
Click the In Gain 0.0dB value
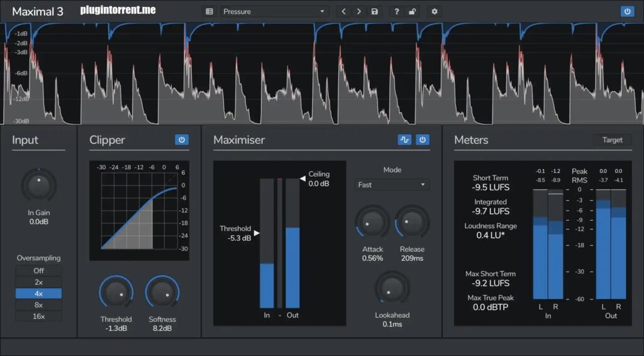pos(38,222)
